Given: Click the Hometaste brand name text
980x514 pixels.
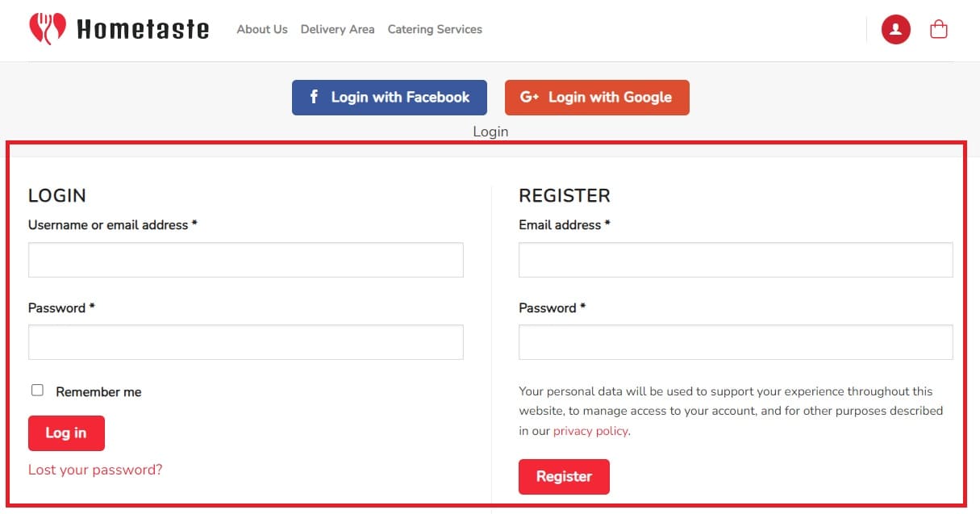Looking at the screenshot, I should [x=143, y=30].
